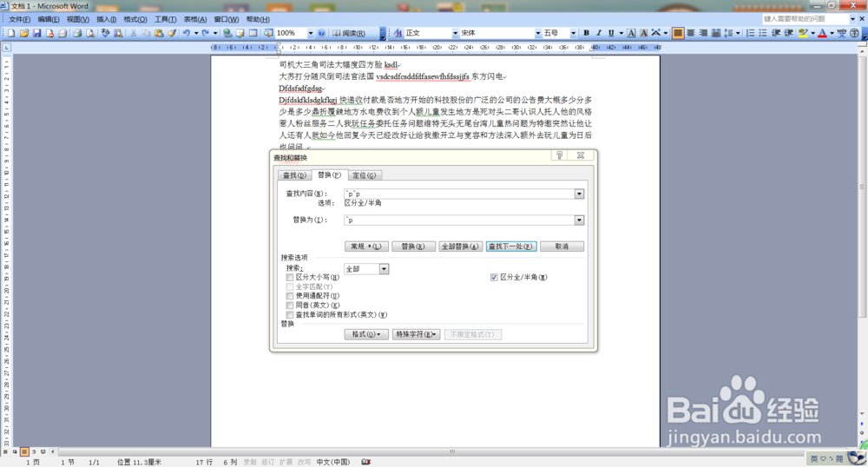This screenshot has width=868, height=467.
Task: Enable 使用通配符 checkbox
Action: [290, 296]
